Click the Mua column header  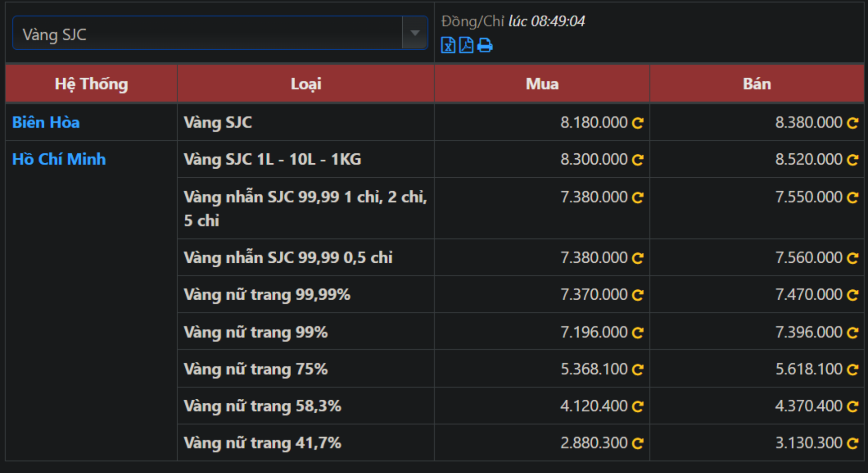(542, 84)
